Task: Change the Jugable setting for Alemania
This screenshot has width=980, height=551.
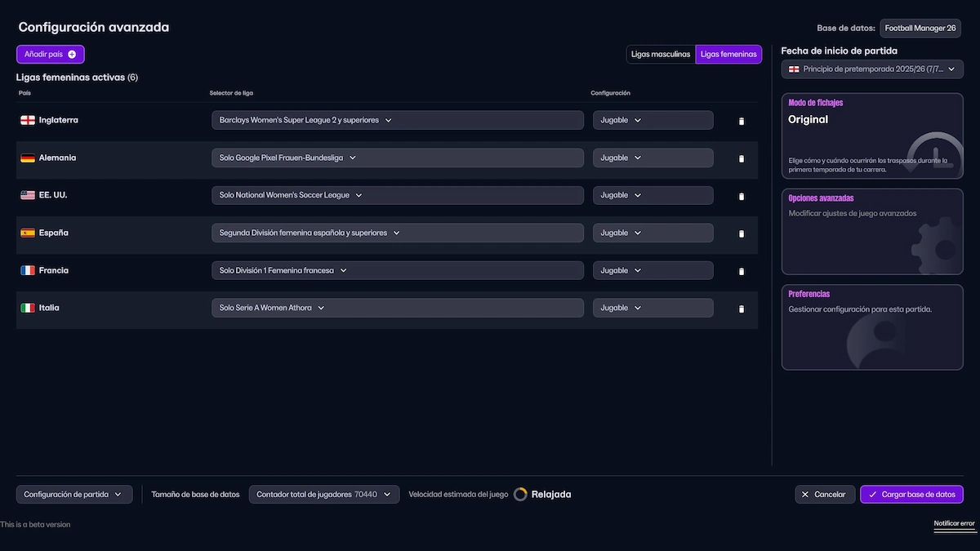Action: tap(653, 158)
